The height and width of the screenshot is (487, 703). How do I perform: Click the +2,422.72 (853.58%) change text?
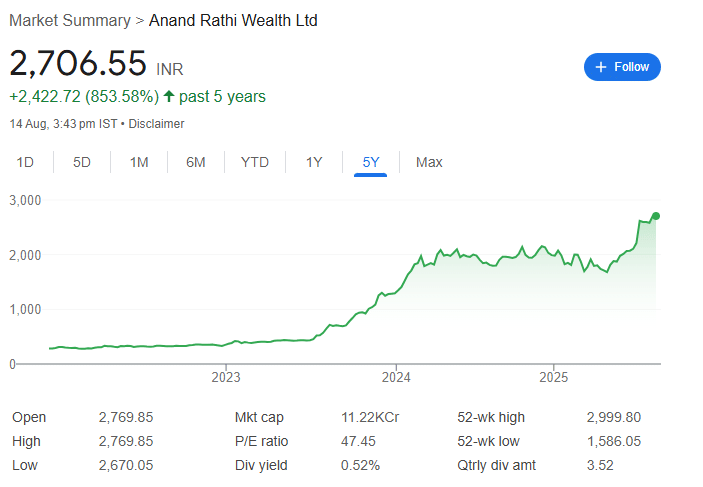click(x=84, y=96)
